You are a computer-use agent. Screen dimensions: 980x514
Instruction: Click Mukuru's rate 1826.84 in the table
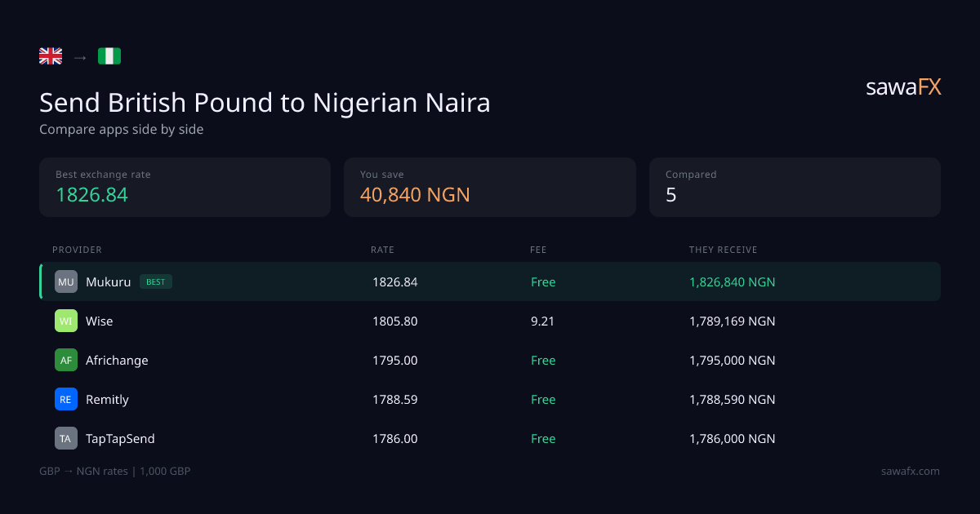coord(395,281)
